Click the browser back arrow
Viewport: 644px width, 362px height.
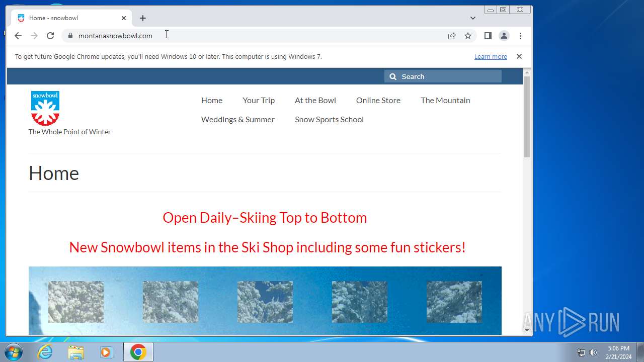pos(18,36)
